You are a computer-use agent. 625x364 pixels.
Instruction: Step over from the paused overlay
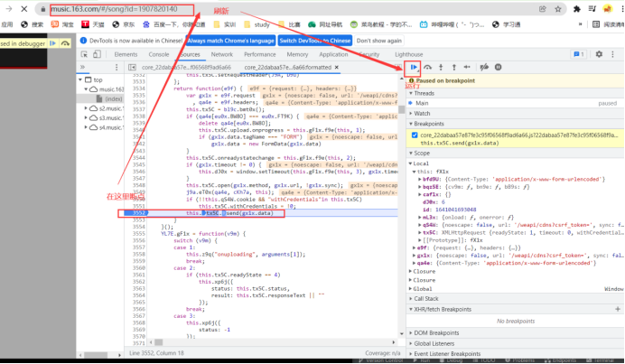coord(65,43)
